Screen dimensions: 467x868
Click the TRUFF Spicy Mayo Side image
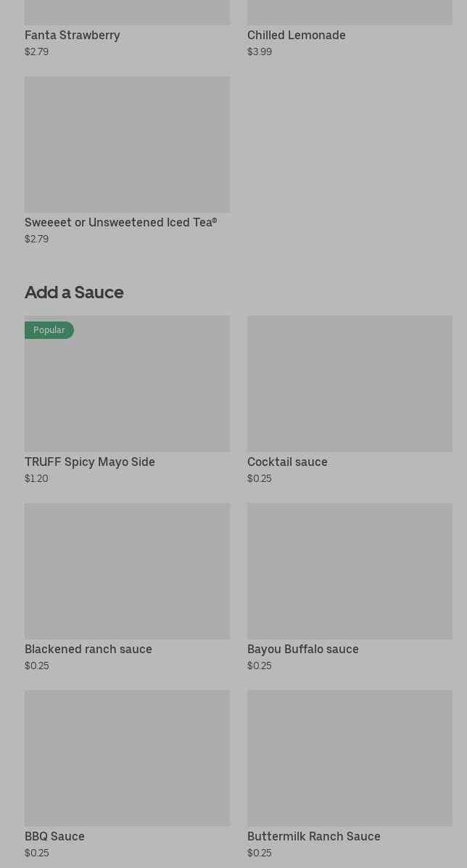(127, 392)
